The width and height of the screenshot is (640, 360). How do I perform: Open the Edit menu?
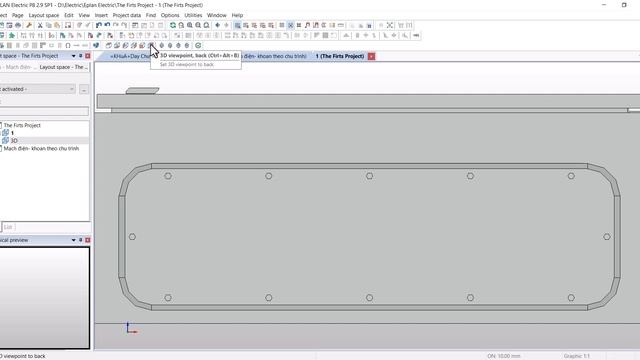69,15
